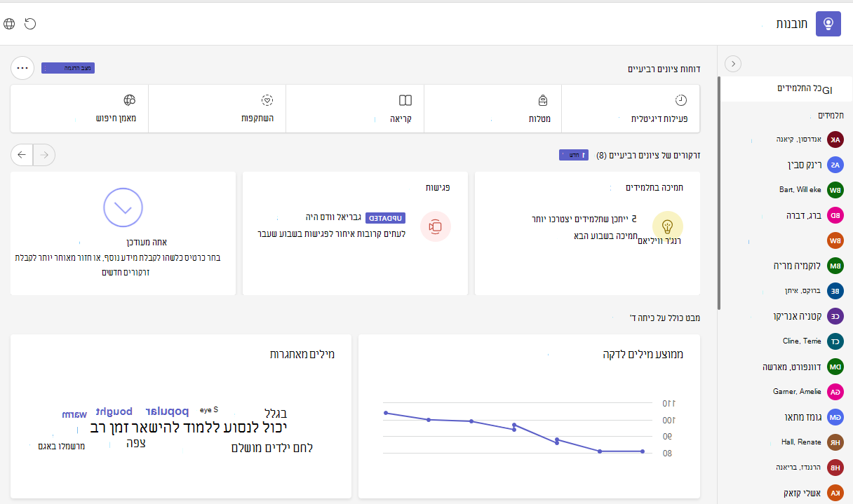Open the globe language icon

tap(9, 24)
